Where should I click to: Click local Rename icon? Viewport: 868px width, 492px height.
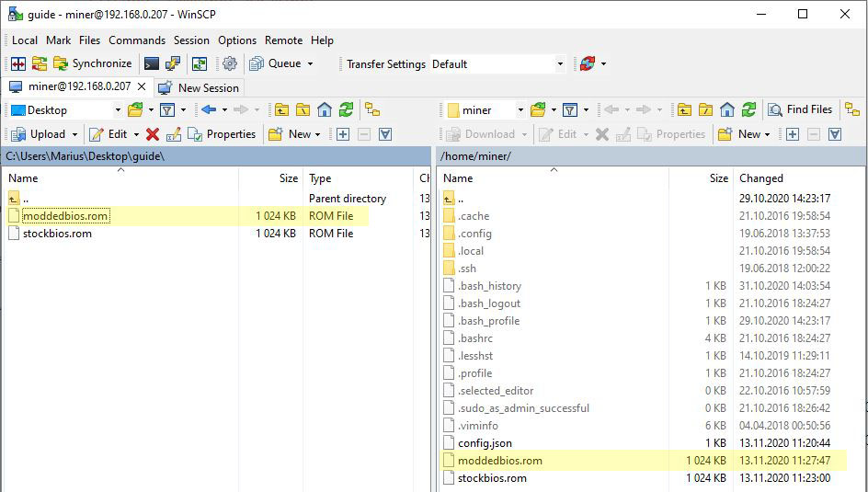[x=174, y=134]
